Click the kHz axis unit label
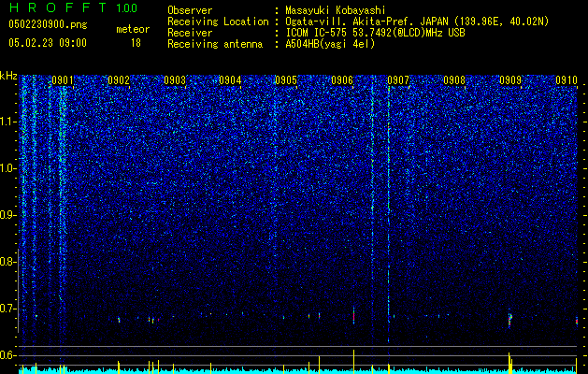This screenshot has width=588, height=374. coord(8,76)
